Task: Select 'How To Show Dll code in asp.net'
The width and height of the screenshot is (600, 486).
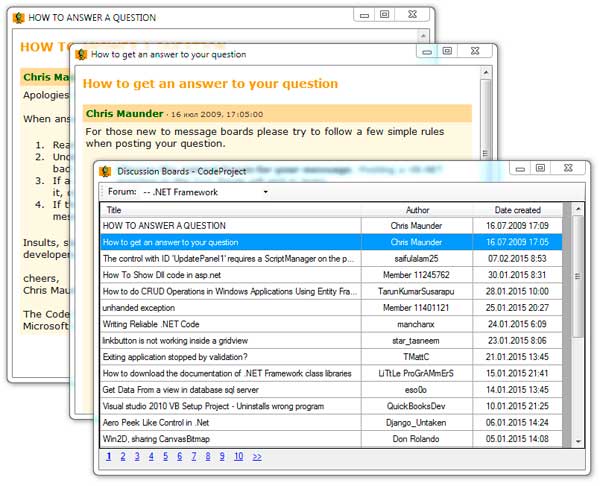Action: coord(331,275)
